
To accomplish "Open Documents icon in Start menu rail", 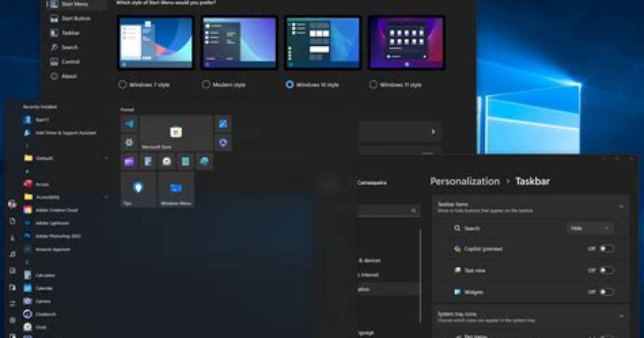I will coord(12,221).
